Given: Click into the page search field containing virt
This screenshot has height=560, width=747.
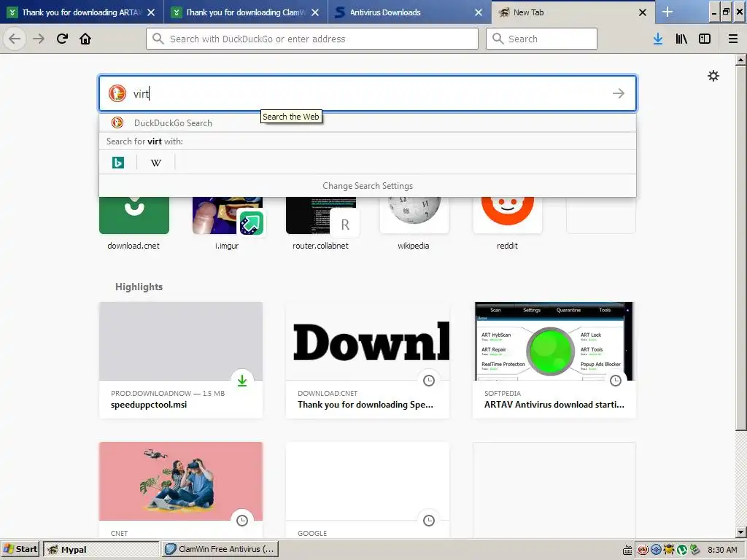Looking at the screenshot, I should click(368, 93).
